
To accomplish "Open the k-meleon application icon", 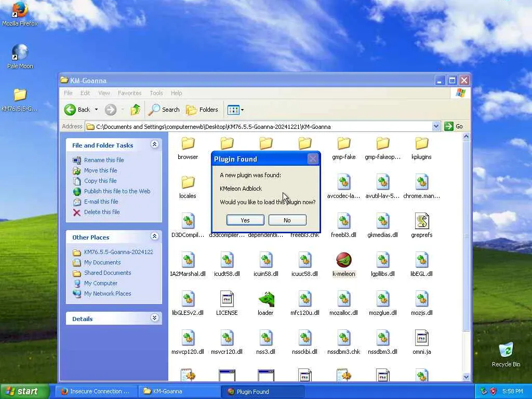I will (344, 261).
